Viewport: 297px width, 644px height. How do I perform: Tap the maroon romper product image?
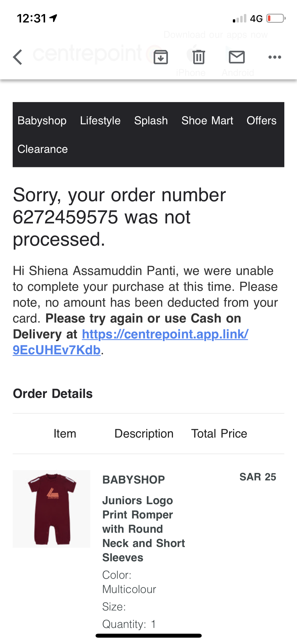pos(51,509)
